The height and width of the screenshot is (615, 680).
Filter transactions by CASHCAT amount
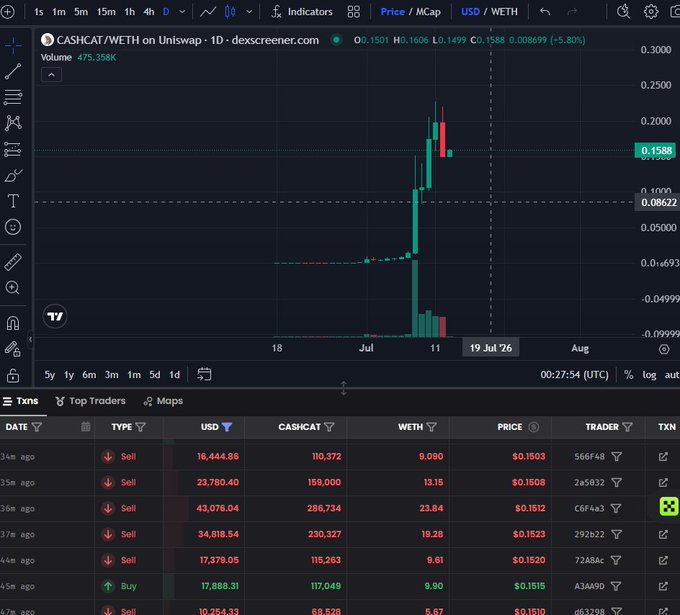pyautogui.click(x=329, y=427)
